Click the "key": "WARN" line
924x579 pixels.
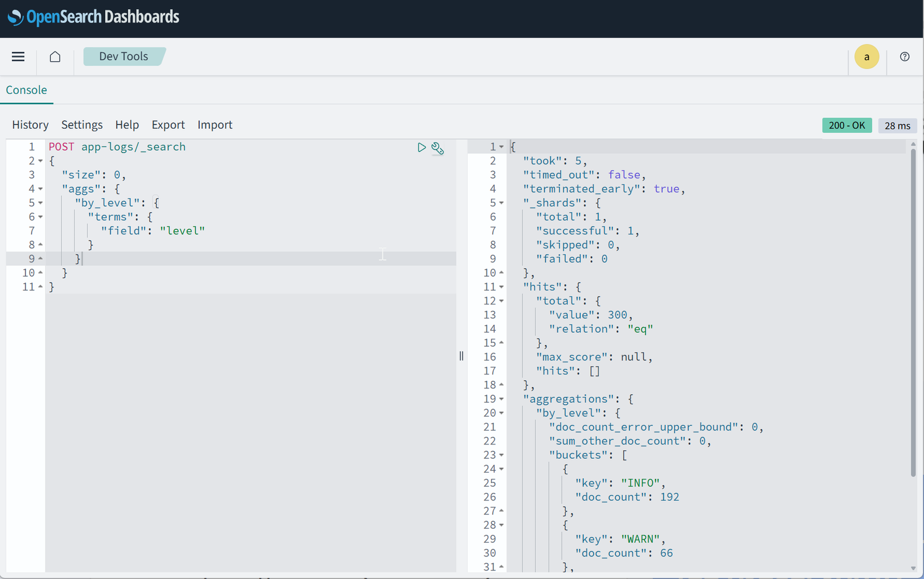tap(621, 539)
